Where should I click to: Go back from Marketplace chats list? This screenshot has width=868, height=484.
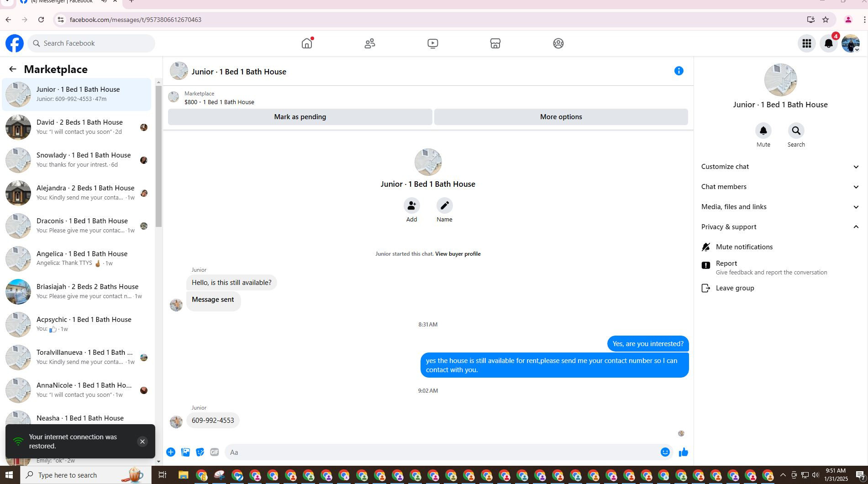13,69
